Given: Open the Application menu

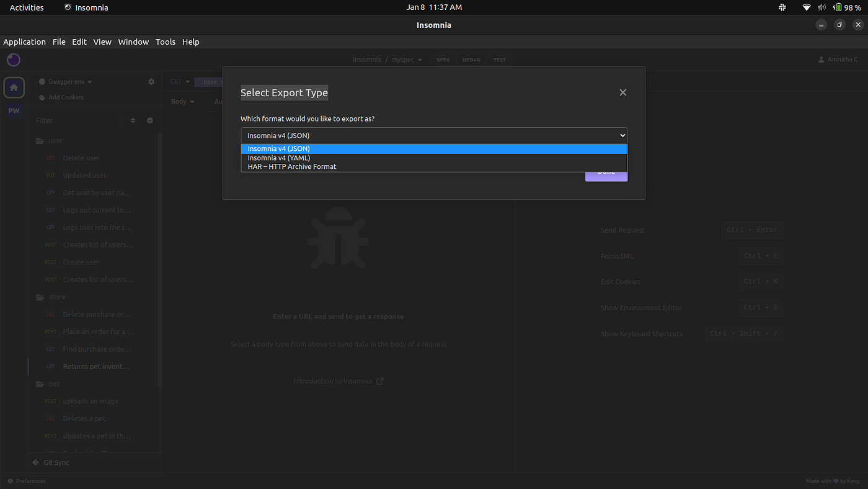Looking at the screenshot, I should click(25, 42).
